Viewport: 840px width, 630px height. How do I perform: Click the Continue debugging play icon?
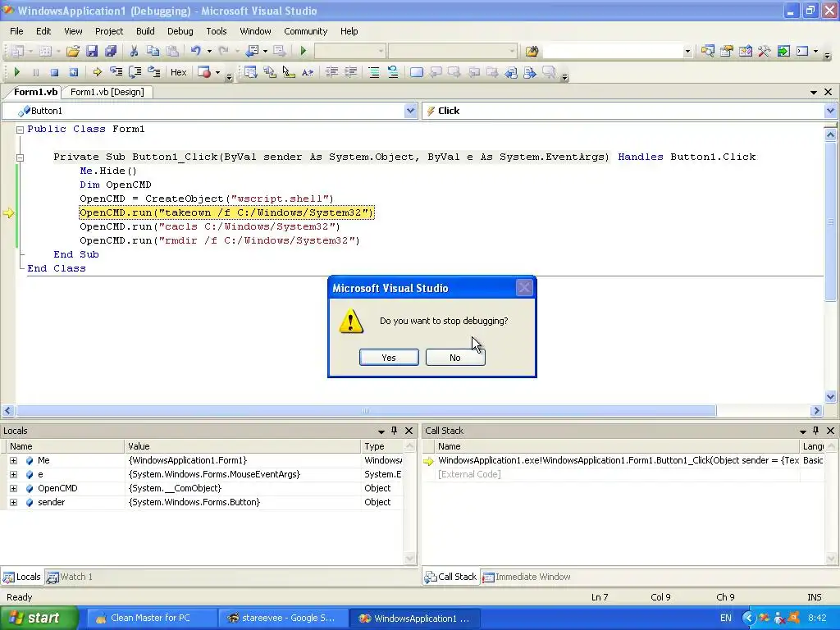click(x=16, y=72)
